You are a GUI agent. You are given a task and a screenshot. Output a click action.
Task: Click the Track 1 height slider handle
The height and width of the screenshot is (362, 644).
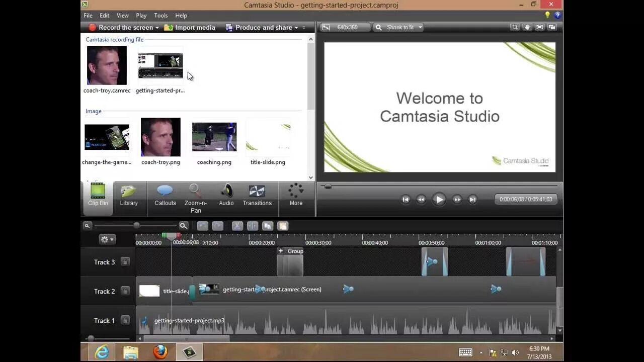click(x=91, y=338)
